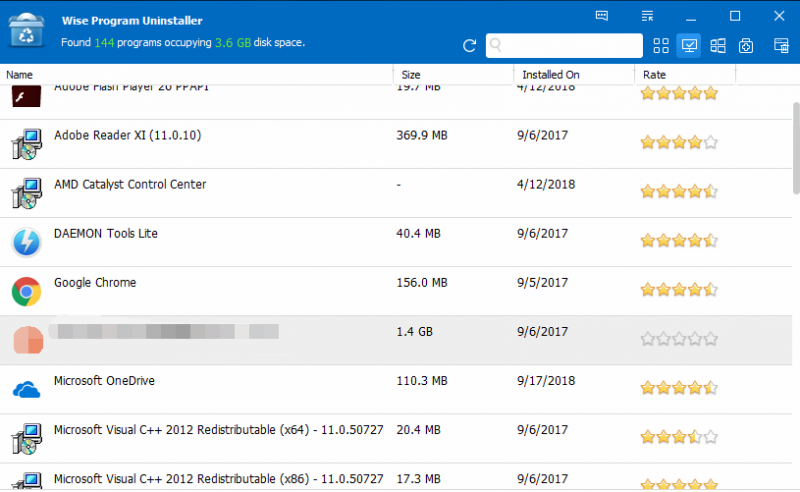800x492 pixels.
Task: Click the 40.4 MB size value
Action: click(x=418, y=233)
